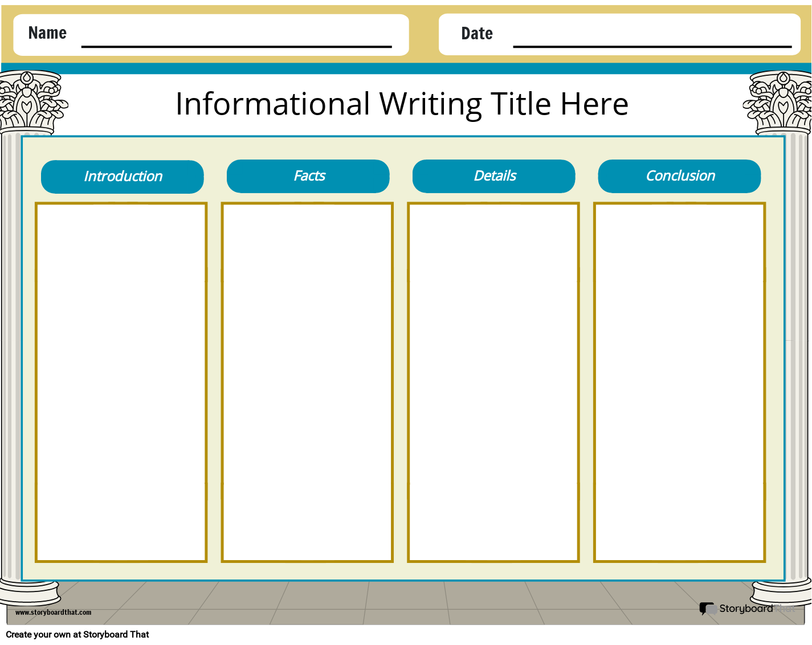The image size is (812, 645).
Task: Click the Facts header label
Action: pyautogui.click(x=308, y=176)
